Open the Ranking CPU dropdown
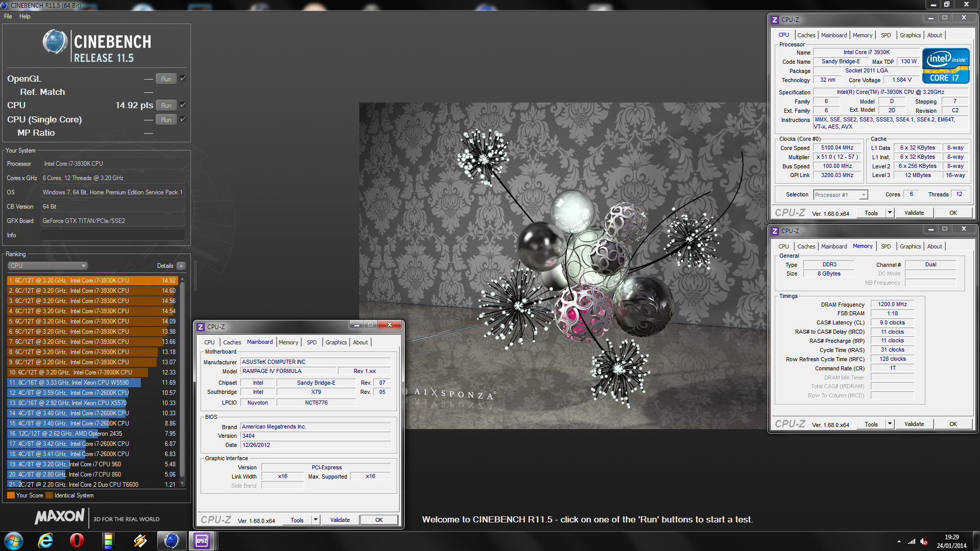Screen dimensions: 980x551 (48, 266)
